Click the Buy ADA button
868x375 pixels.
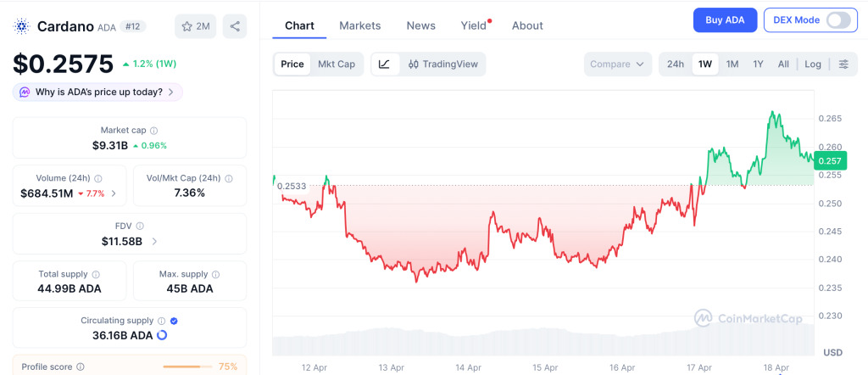click(725, 20)
